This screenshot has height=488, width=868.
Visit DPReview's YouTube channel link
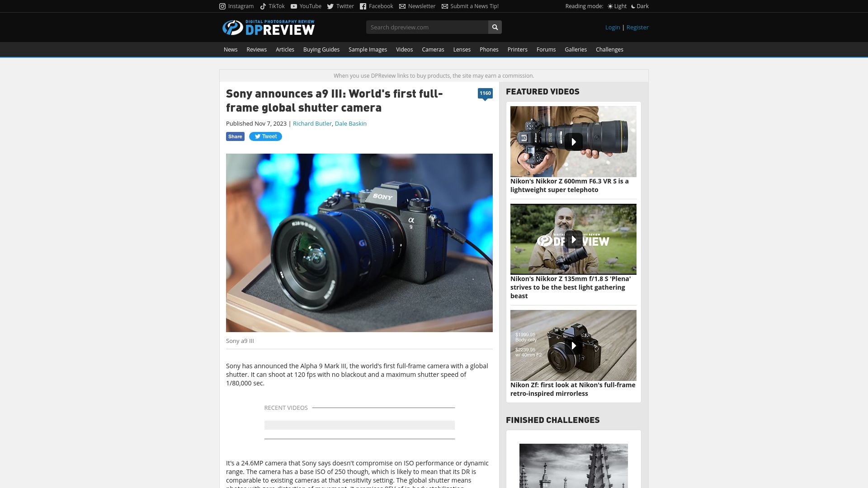point(306,6)
